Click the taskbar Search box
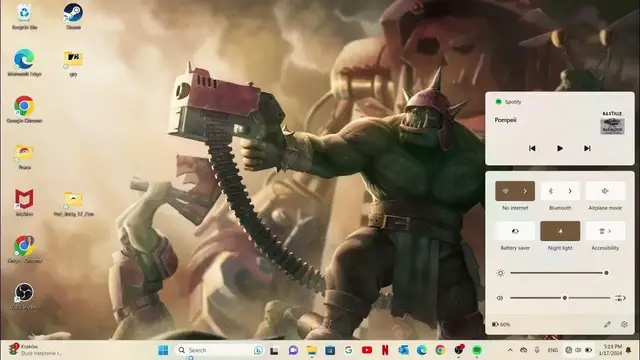This screenshot has width=640, height=360. coord(220,350)
